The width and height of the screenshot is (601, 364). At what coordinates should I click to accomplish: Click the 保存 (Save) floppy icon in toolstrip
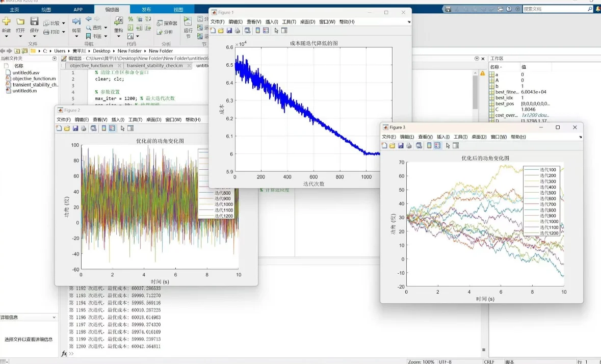(34, 21)
